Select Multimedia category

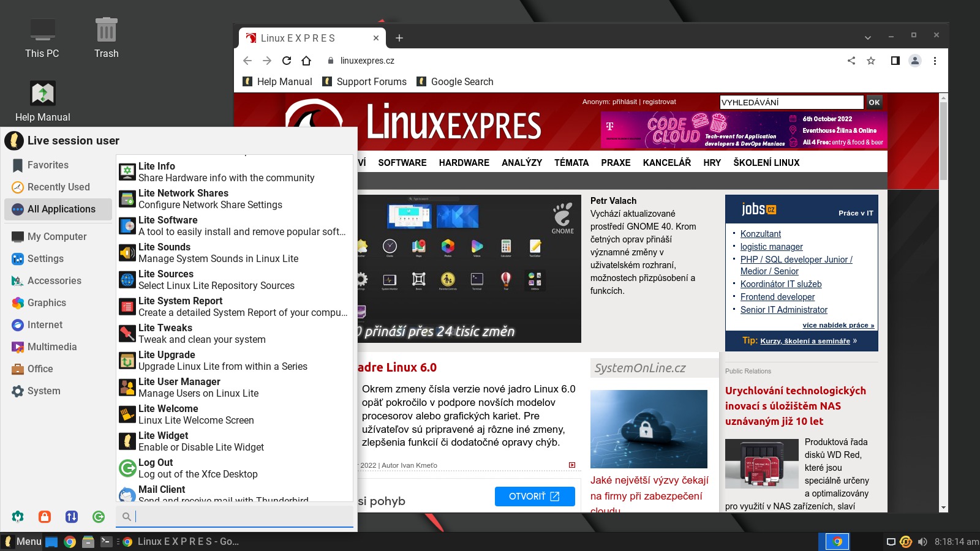tap(58, 347)
